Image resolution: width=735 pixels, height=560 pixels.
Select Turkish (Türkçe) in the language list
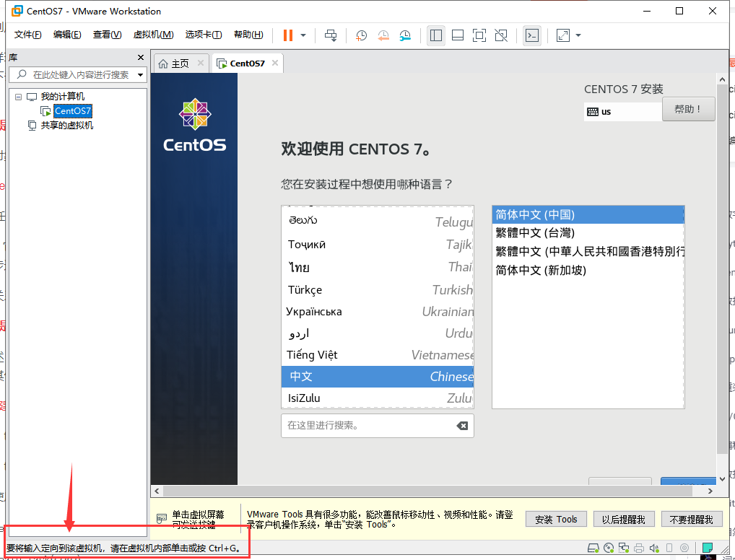378,289
